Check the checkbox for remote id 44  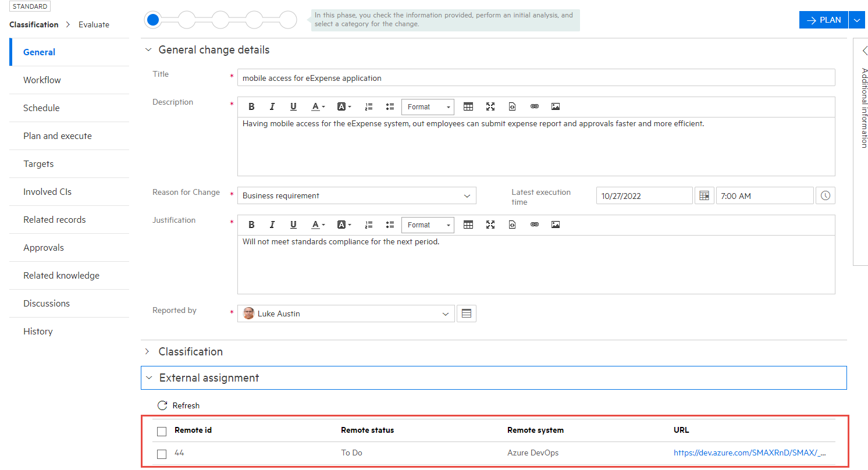click(161, 454)
